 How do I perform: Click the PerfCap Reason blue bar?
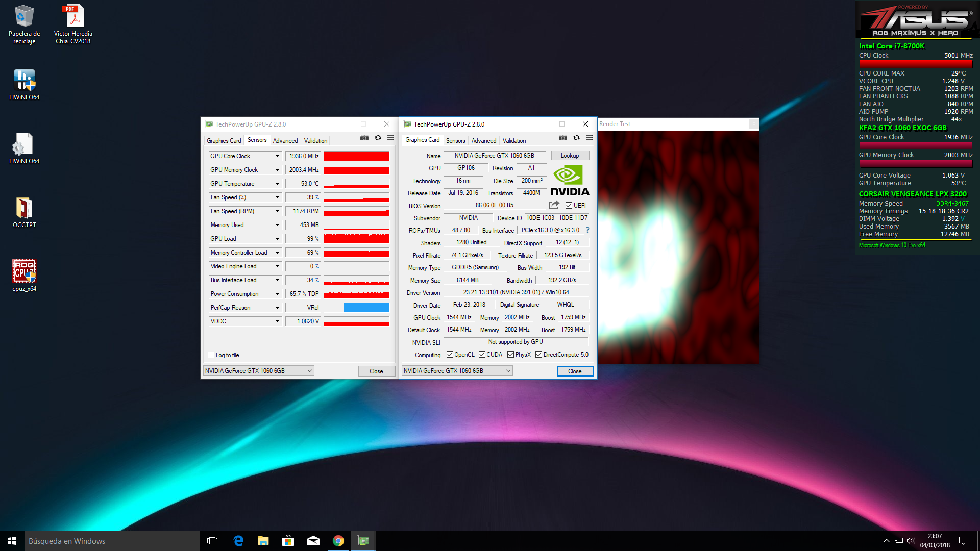click(366, 308)
